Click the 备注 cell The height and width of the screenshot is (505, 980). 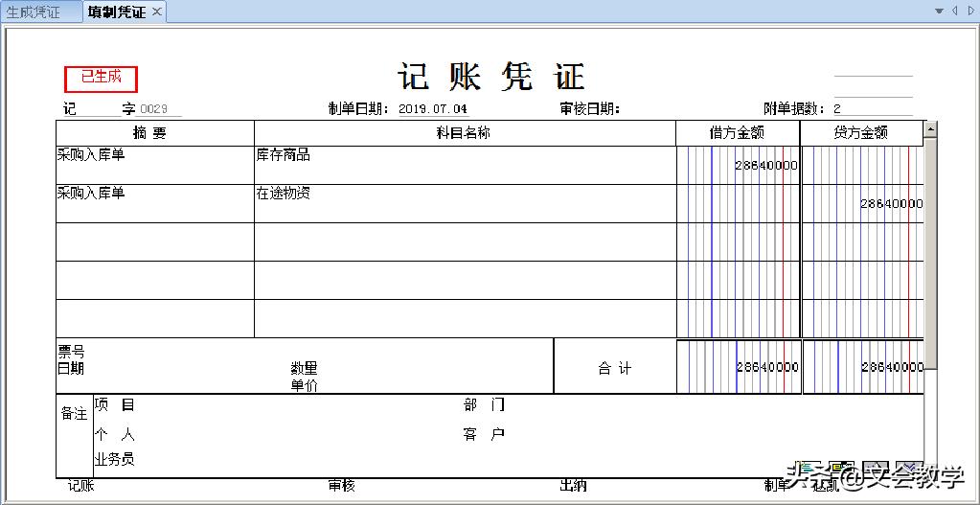(75, 436)
